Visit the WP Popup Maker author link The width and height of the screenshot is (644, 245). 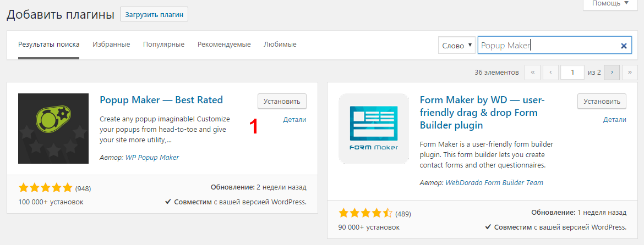(x=152, y=157)
